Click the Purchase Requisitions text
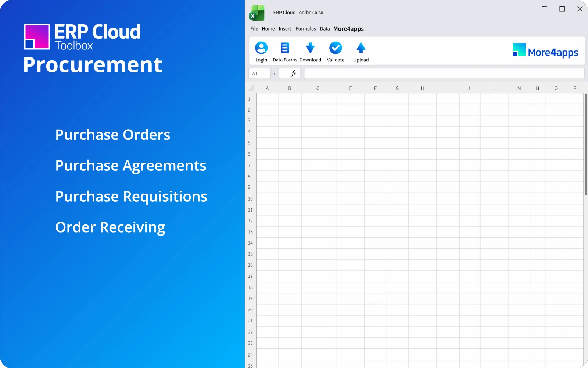Viewport: 588px width, 368px height. click(x=131, y=197)
